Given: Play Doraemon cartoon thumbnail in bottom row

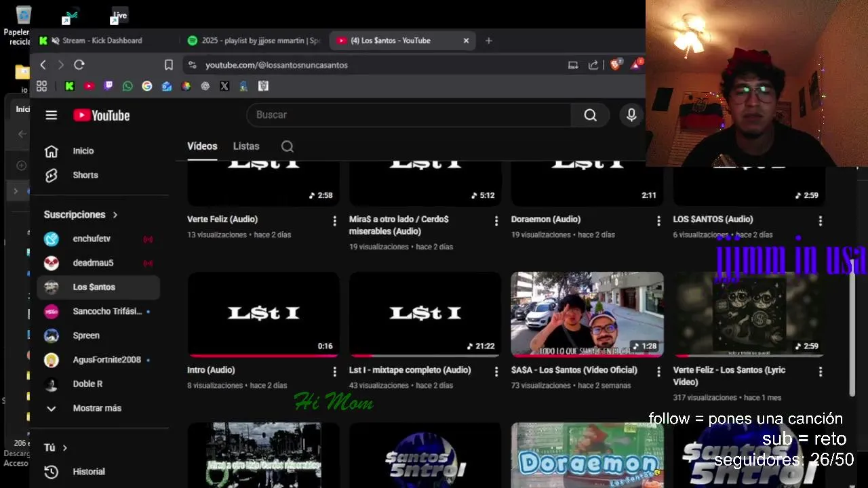Looking at the screenshot, I should (x=587, y=455).
